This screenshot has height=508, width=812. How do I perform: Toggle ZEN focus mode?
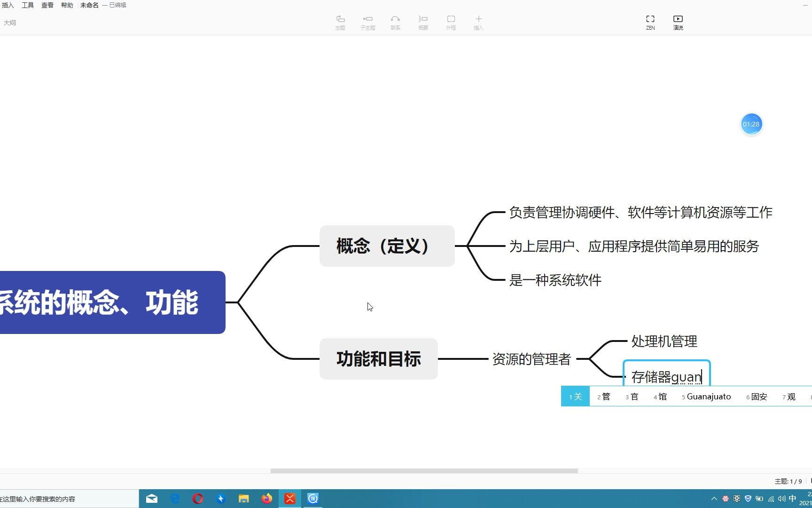pos(650,22)
